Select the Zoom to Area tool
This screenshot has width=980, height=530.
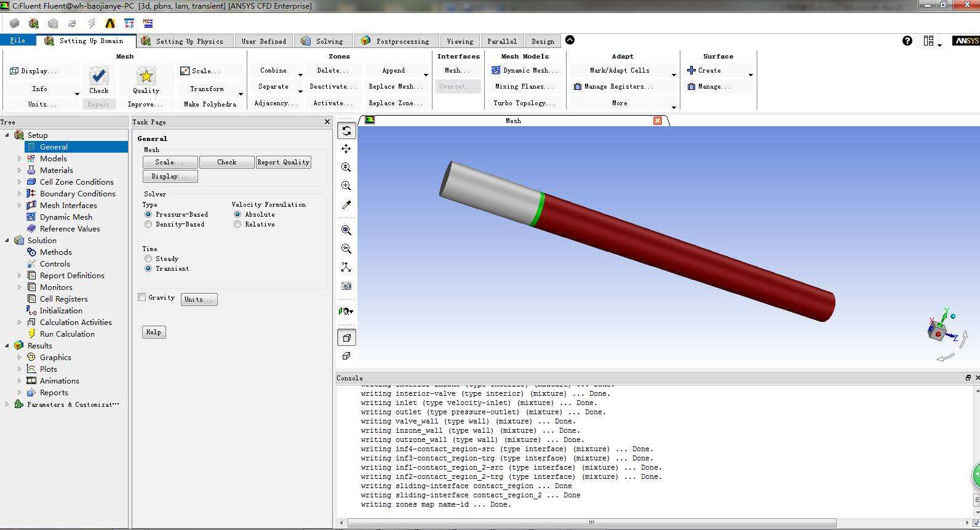346,186
